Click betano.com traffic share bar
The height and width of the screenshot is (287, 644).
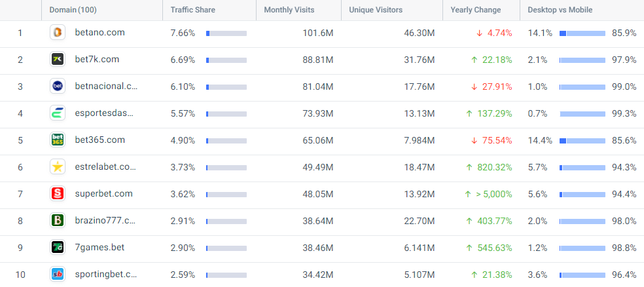(x=226, y=33)
